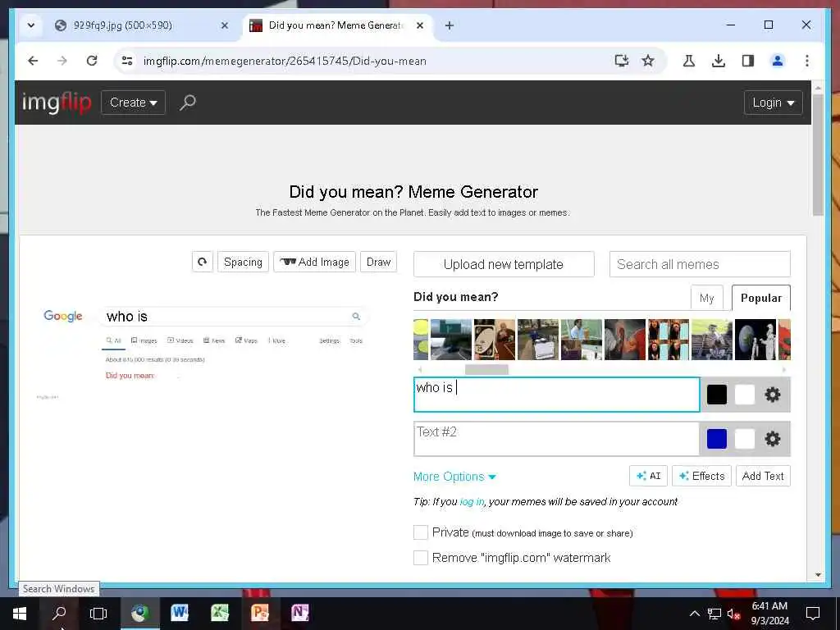This screenshot has width=840, height=630.
Task: Select the highway exit template thumbnail
Action: (451, 340)
